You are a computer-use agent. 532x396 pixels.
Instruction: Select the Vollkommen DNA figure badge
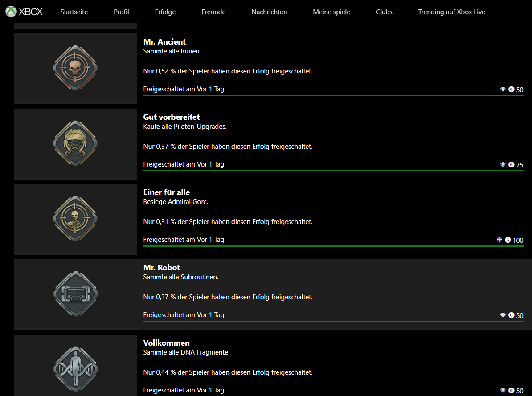(76, 369)
